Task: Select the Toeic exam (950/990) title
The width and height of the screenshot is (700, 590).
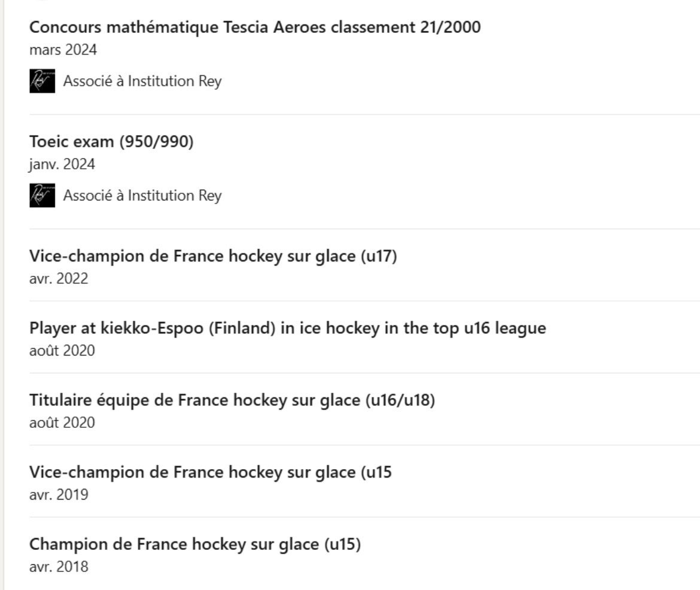Action: pos(111,142)
